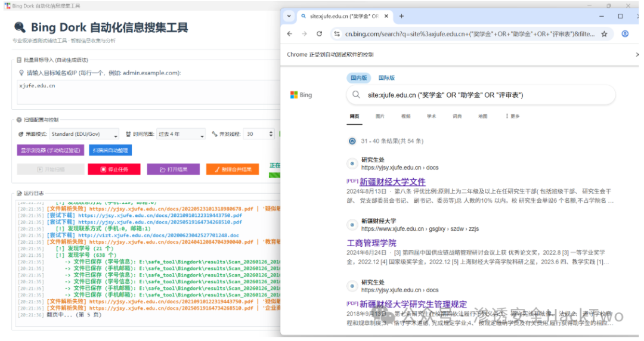Click the greyed 开始扫描 button

coord(51,169)
